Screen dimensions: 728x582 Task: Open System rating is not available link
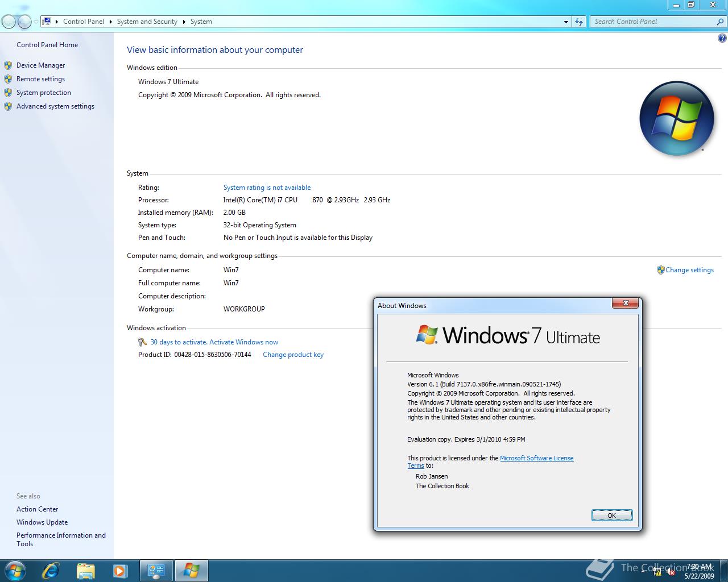(x=267, y=188)
